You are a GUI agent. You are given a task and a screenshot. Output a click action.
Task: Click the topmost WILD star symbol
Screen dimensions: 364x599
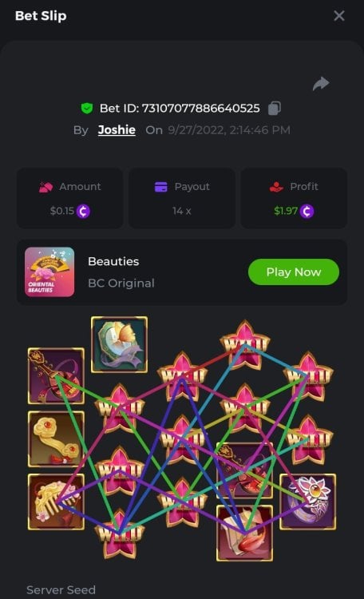click(x=245, y=345)
